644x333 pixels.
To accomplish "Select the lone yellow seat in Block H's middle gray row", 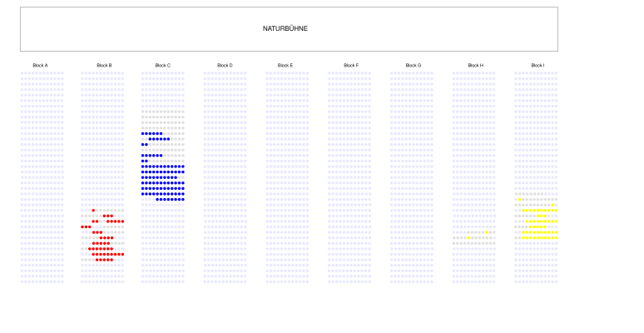I will click(468, 238).
